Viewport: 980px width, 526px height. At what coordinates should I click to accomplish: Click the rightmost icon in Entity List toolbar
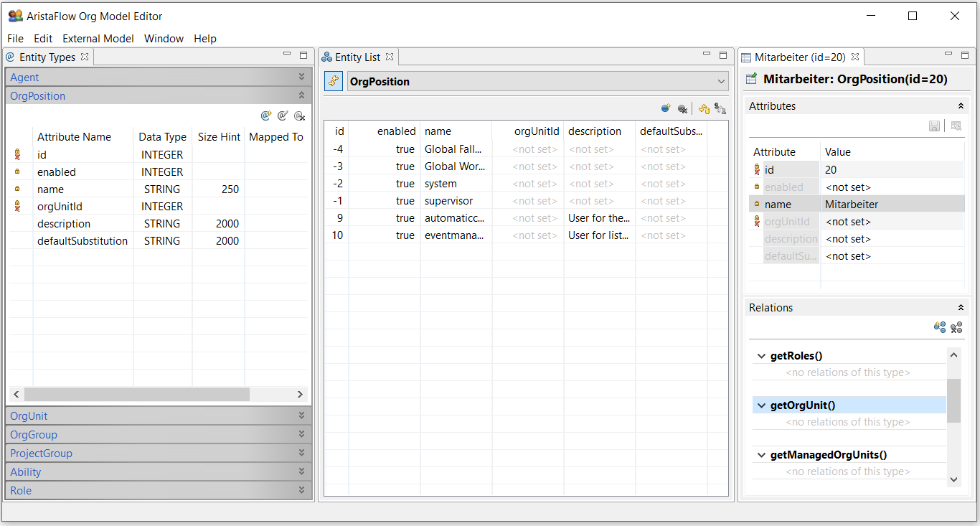720,108
